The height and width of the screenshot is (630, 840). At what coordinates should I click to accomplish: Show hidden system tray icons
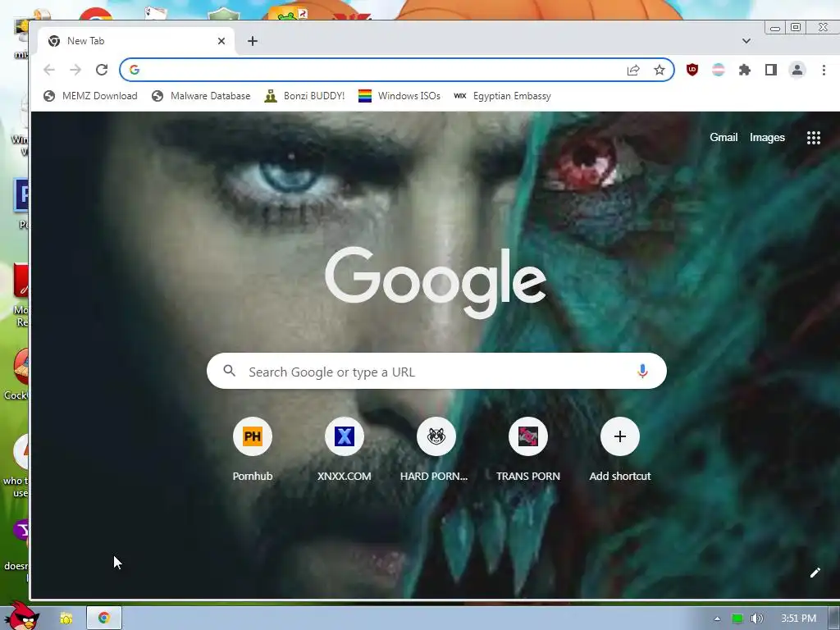point(717,619)
